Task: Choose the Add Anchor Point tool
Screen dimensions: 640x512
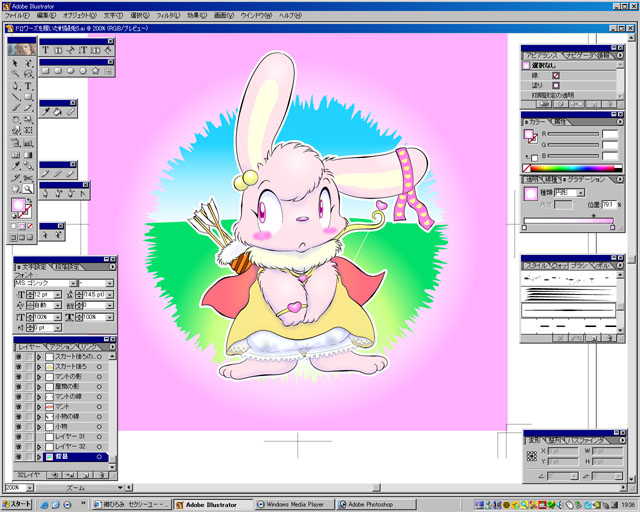Action: [x=58, y=193]
